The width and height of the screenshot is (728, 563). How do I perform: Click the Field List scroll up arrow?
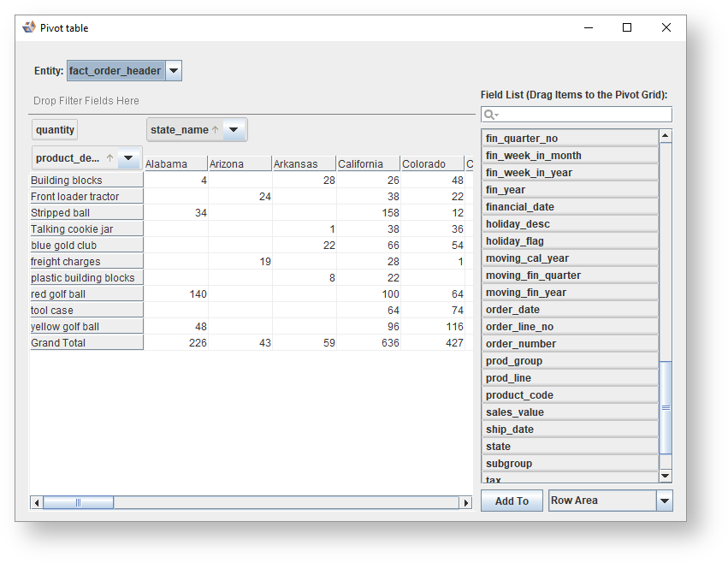tap(666, 136)
